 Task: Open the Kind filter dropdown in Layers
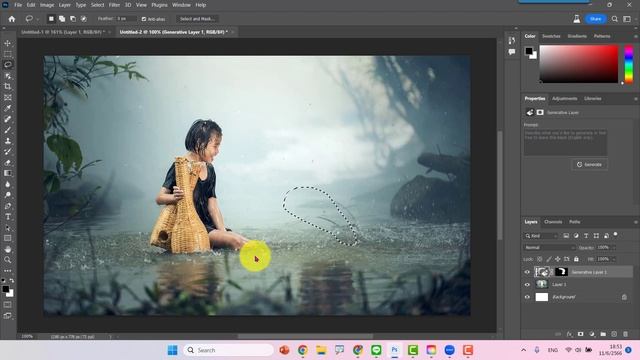click(x=542, y=236)
